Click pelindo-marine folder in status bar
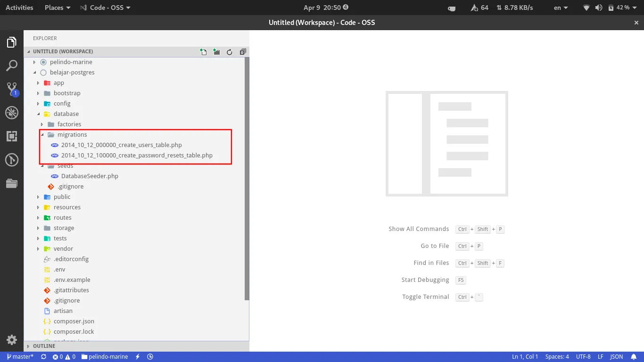The height and width of the screenshot is (362, 644). click(x=105, y=357)
